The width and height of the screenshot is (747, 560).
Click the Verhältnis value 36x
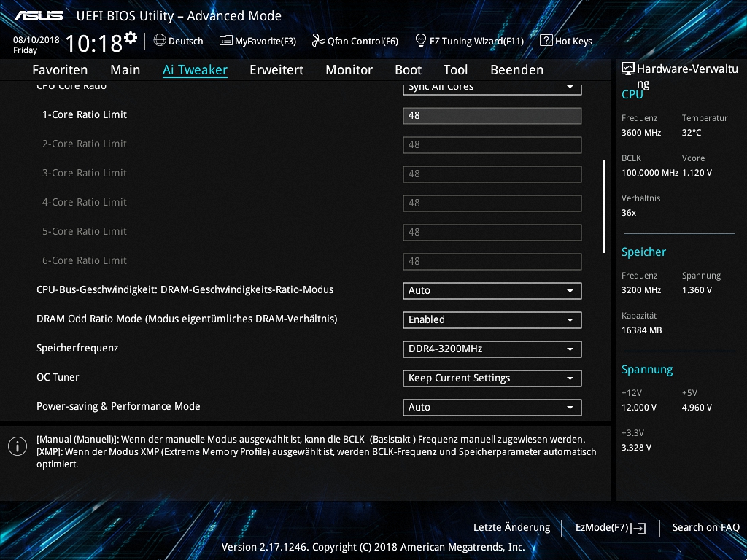pyautogui.click(x=629, y=212)
